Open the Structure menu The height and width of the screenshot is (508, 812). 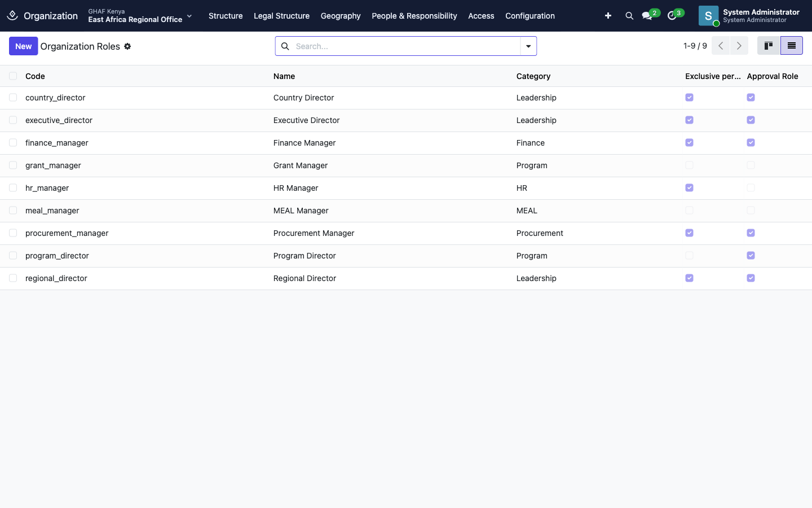[226, 16]
